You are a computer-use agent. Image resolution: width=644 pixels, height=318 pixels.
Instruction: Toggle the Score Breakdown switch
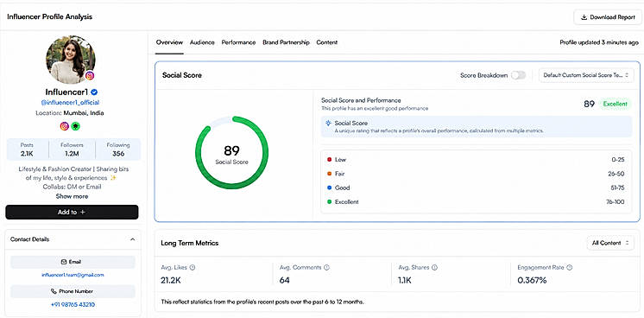point(518,75)
